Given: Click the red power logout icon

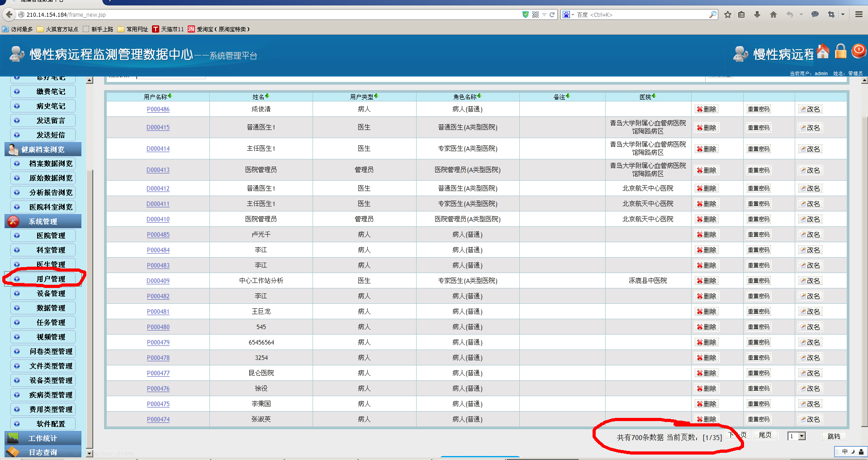Looking at the screenshot, I should 859,51.
